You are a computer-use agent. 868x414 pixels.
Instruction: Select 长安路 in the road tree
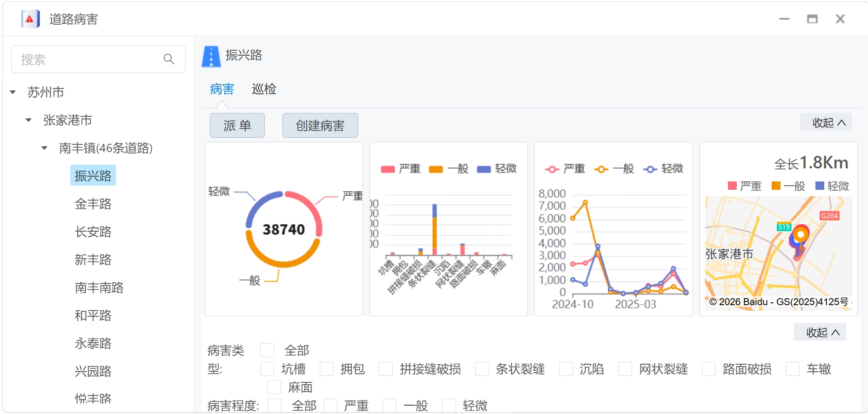point(93,232)
